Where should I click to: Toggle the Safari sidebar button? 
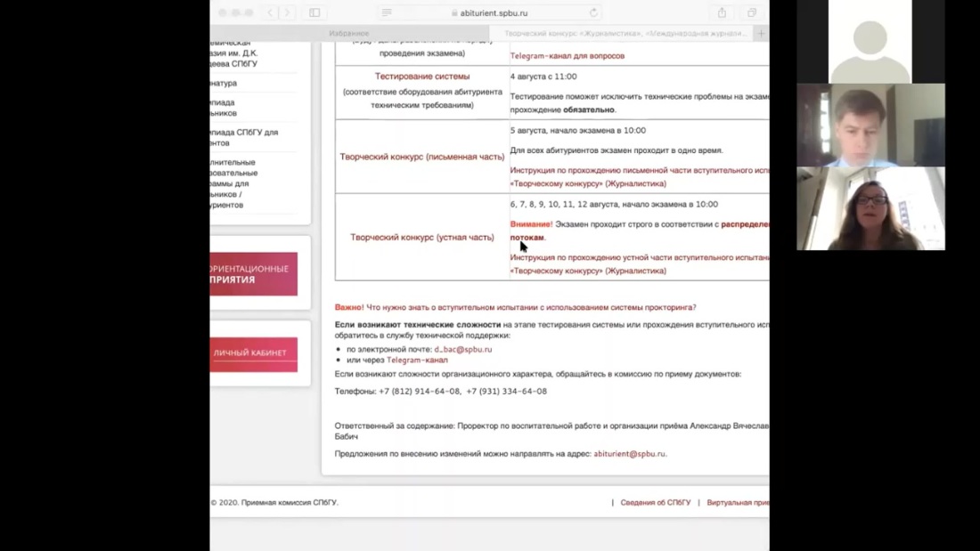click(x=314, y=12)
